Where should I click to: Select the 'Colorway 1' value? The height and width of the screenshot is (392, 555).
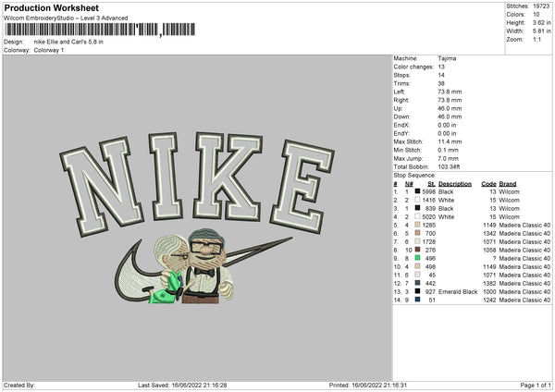(49, 50)
